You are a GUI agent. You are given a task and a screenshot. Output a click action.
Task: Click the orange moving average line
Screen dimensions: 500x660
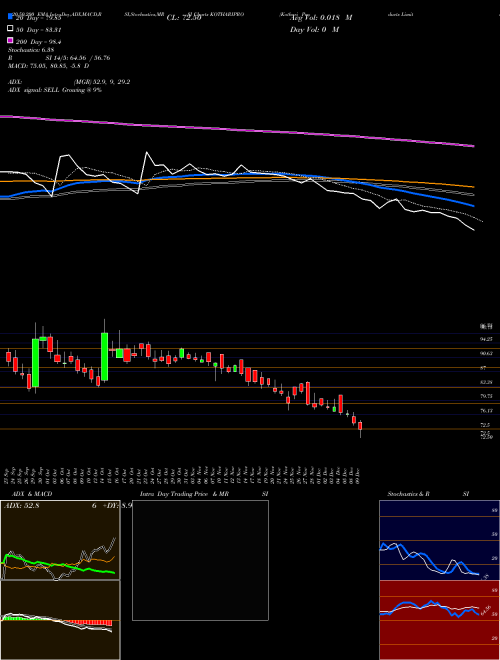point(236,177)
